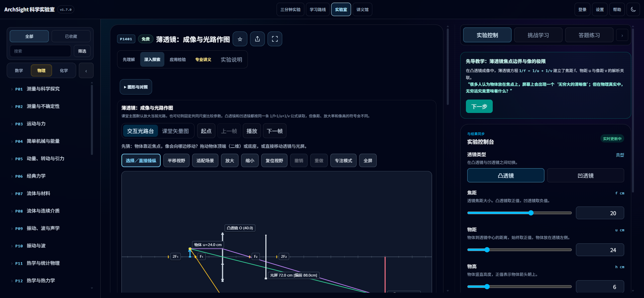Show 全部 experiments filter
The height and width of the screenshot is (298, 644).
(x=29, y=36)
